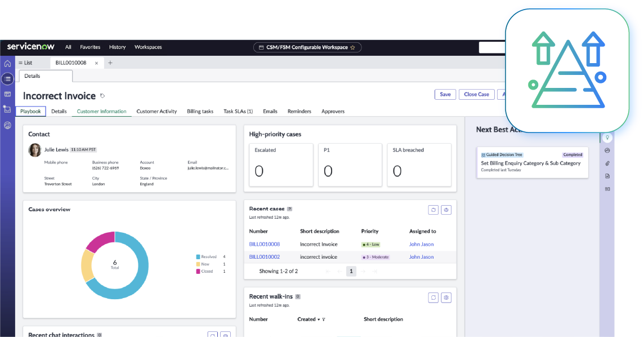Screen dimensions: 644x337
Task: Open the lightbulb Next Best Action icon
Action: pyautogui.click(x=607, y=138)
